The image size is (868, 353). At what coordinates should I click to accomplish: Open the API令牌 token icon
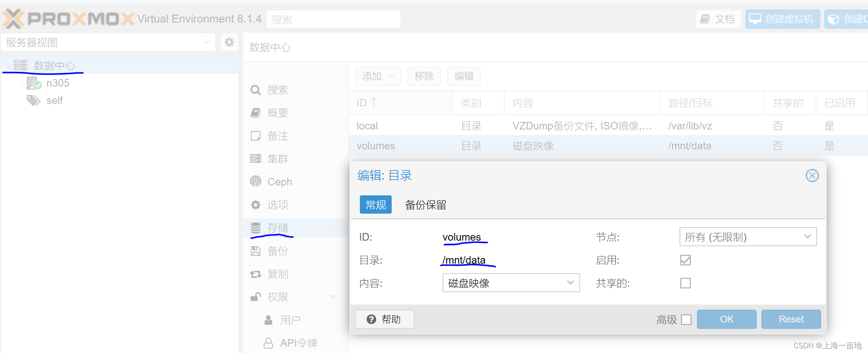[268, 343]
